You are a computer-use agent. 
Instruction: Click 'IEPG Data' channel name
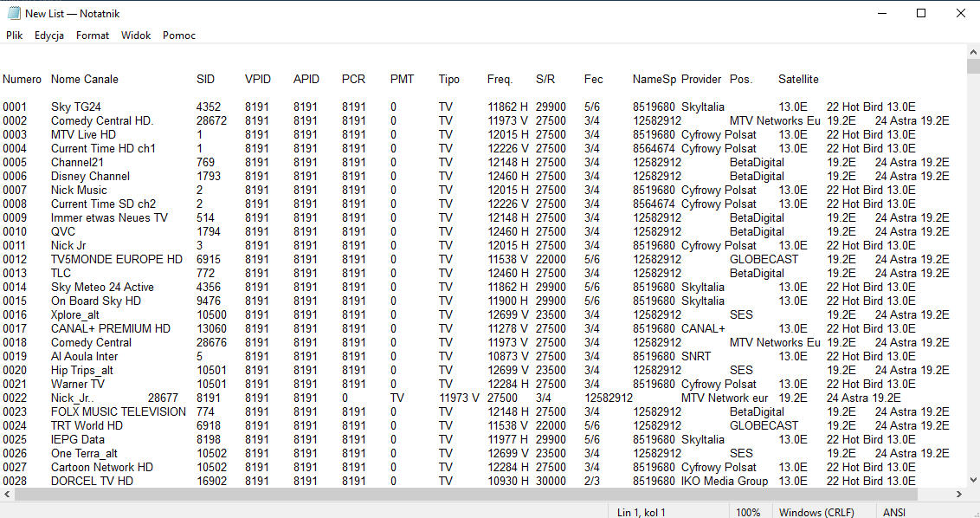tap(78, 439)
